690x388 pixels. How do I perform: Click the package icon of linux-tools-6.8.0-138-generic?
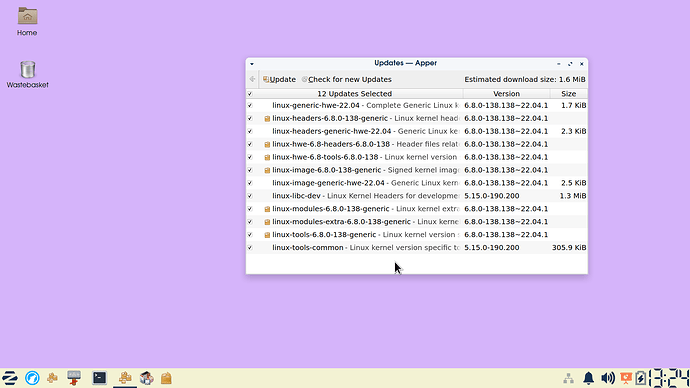coord(267,235)
